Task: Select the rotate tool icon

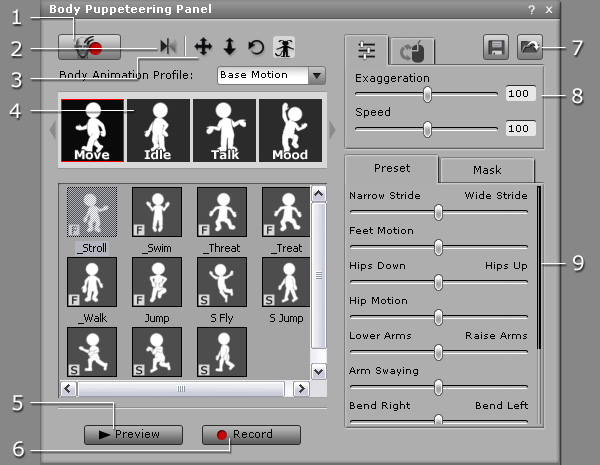Action: point(256,47)
